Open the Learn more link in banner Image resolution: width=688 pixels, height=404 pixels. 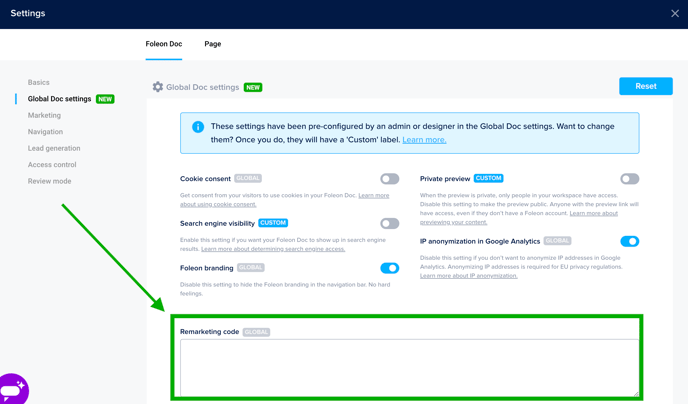[424, 140]
